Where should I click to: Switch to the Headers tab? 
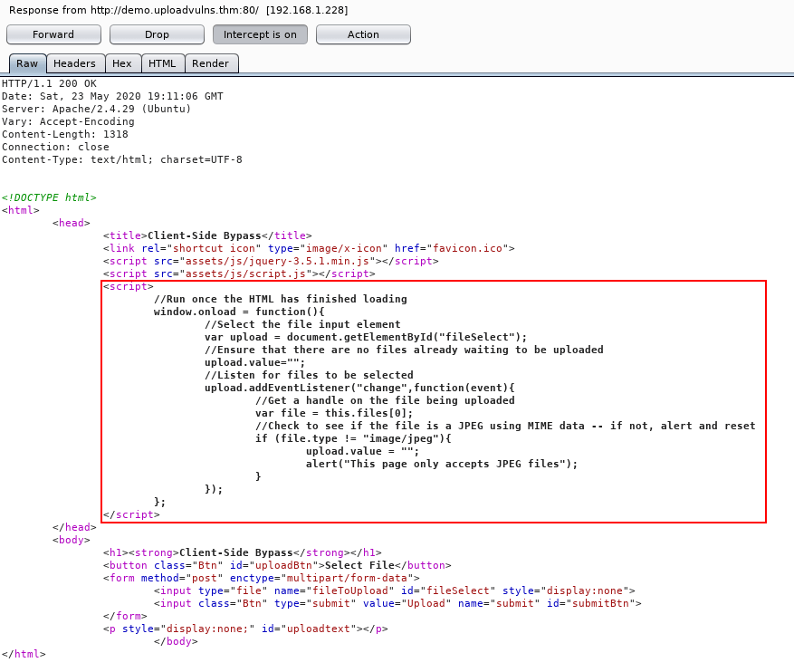(75, 63)
